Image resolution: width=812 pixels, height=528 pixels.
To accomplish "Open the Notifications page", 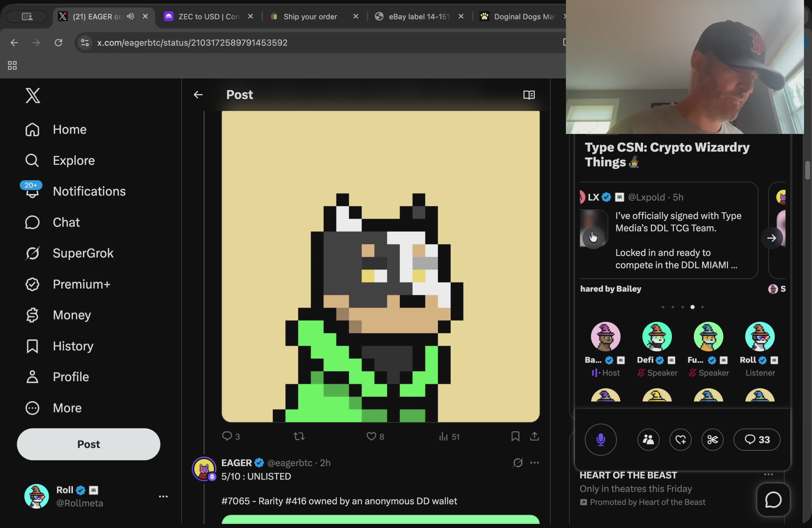I will click(75, 191).
